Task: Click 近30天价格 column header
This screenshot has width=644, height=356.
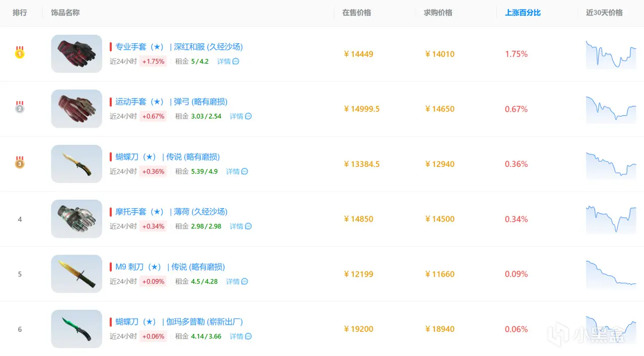Action: [604, 13]
